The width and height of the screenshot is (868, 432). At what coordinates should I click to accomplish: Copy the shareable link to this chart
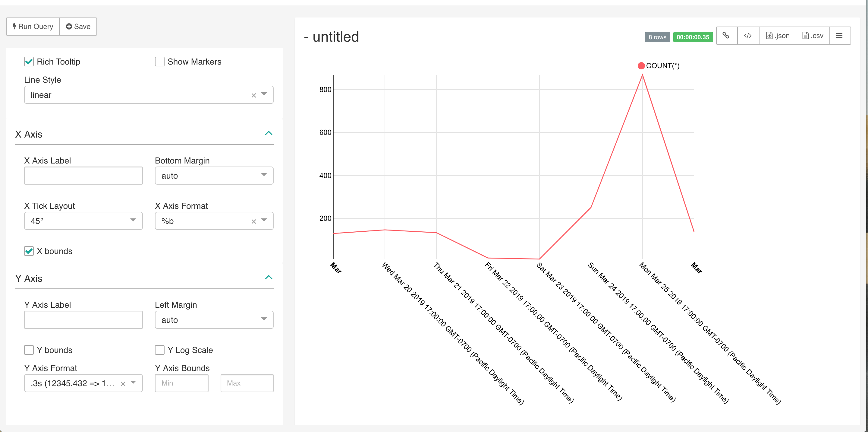click(x=726, y=35)
